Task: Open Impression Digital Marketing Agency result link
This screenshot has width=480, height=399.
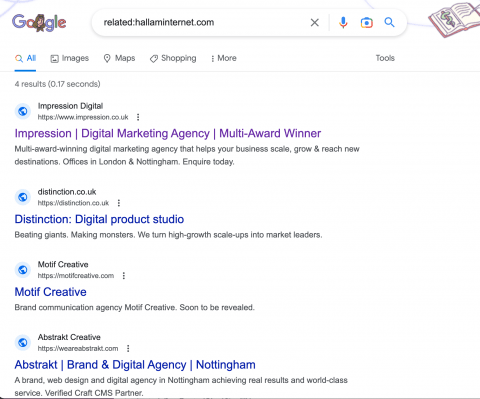Action: pyautogui.click(x=168, y=133)
